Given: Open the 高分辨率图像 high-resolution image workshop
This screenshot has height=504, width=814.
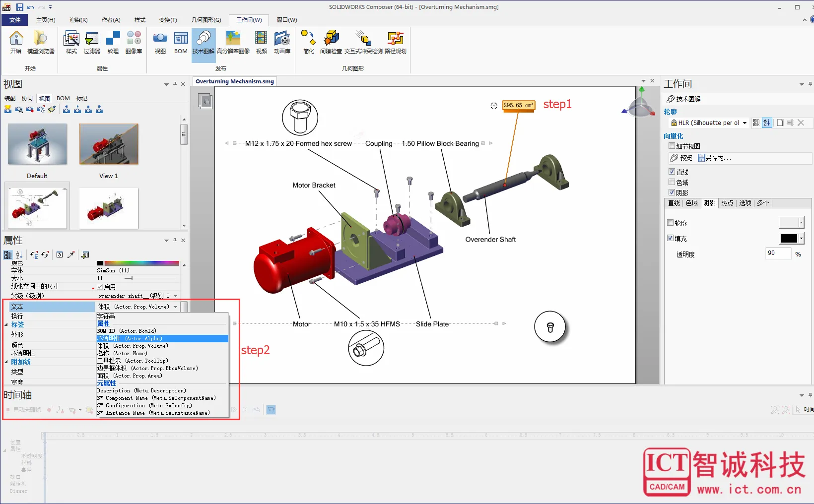Looking at the screenshot, I should (x=233, y=43).
